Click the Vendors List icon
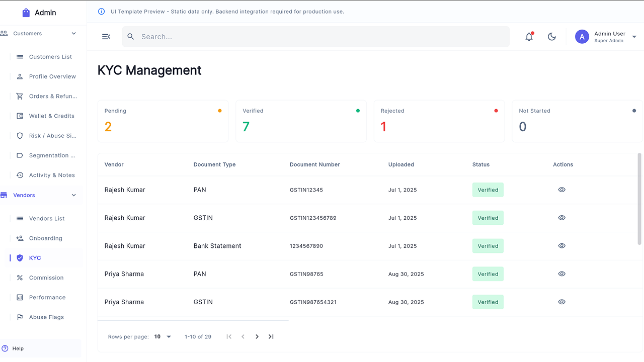644x362 pixels. coord(20,219)
